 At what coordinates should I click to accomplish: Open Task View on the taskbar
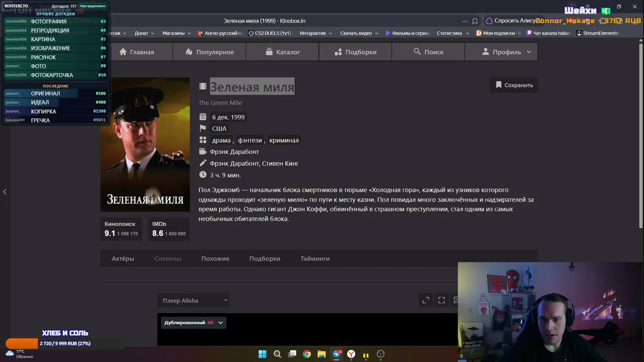(x=292, y=354)
